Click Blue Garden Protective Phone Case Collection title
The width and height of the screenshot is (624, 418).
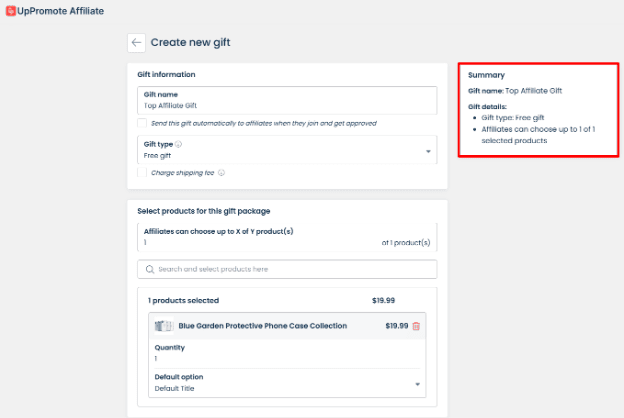263,326
